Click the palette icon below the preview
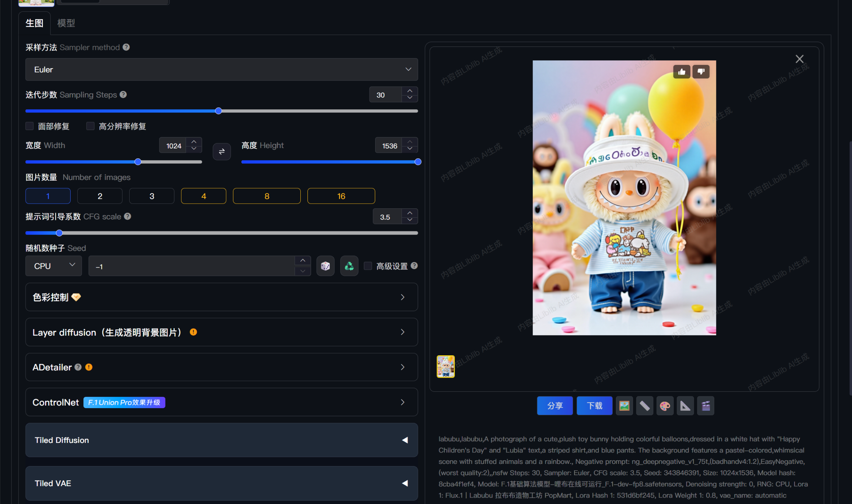The image size is (852, 504). (665, 406)
